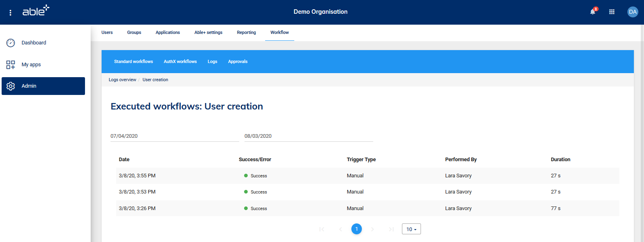Click the previous page arrow
This screenshot has height=242, width=644.
click(x=340, y=229)
